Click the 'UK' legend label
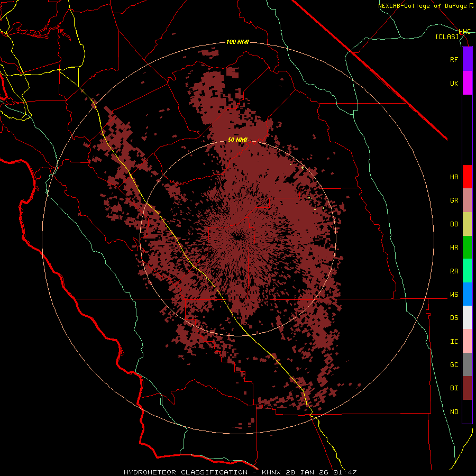Viewport: 476px width, 476px height. pyautogui.click(x=454, y=83)
